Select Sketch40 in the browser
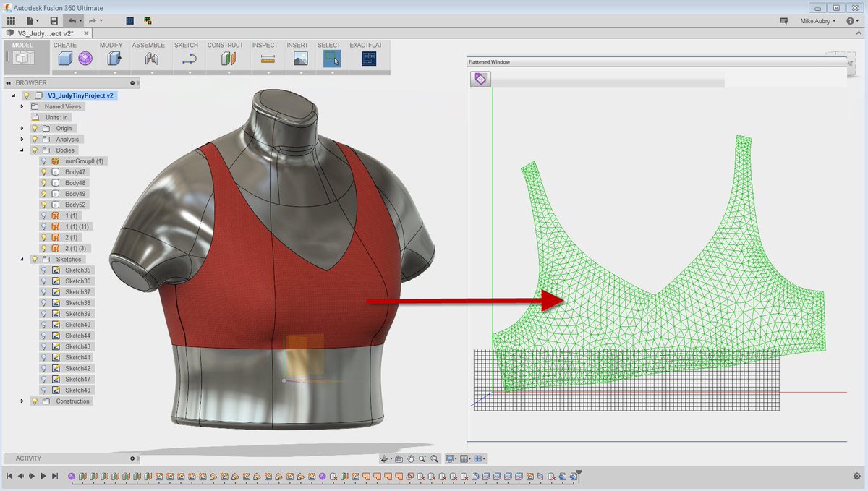The width and height of the screenshot is (868, 491). (x=78, y=325)
